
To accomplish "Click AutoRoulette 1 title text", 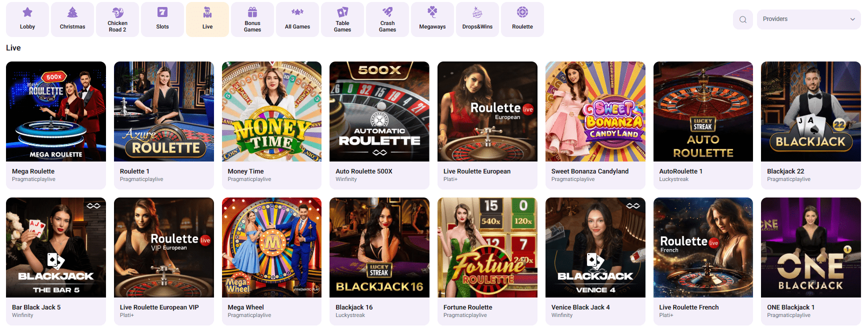I will [680, 171].
